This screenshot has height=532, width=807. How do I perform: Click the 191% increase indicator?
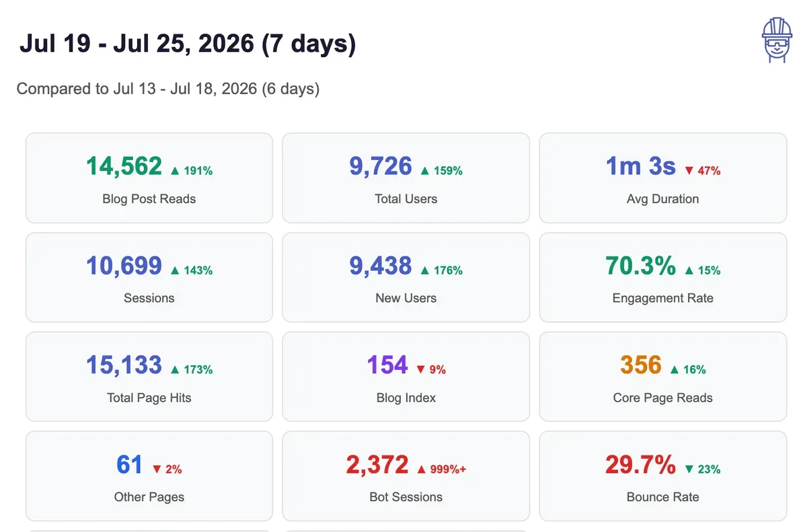[x=192, y=171]
